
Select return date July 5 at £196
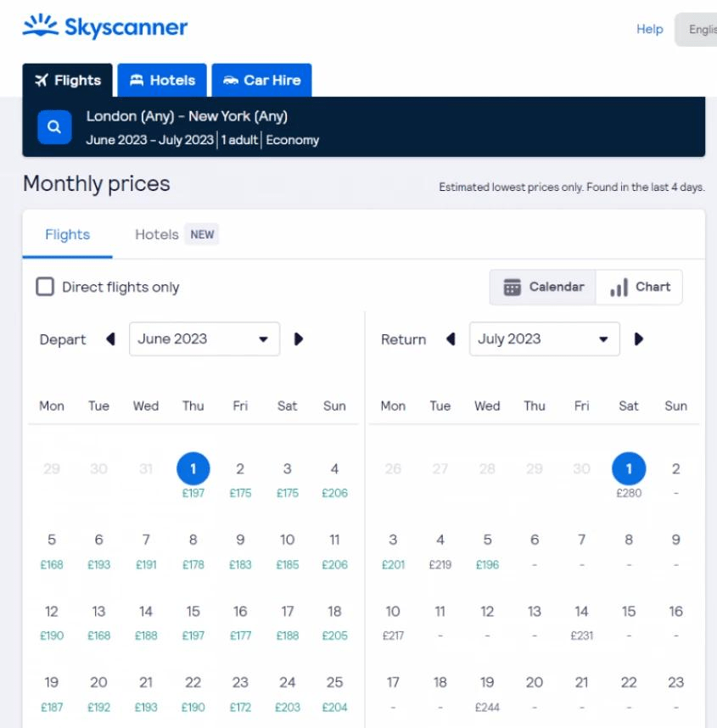tap(487, 550)
